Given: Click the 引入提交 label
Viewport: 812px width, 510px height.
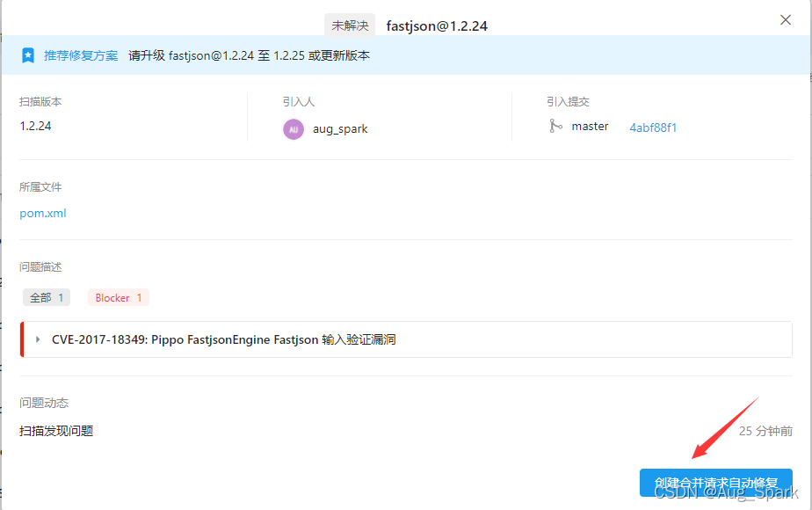Looking at the screenshot, I should [x=568, y=102].
